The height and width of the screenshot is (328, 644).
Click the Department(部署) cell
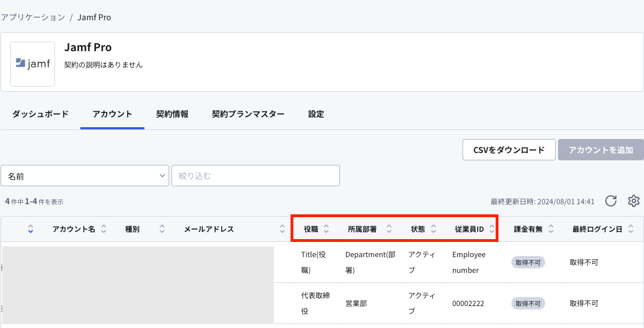pyautogui.click(x=370, y=262)
